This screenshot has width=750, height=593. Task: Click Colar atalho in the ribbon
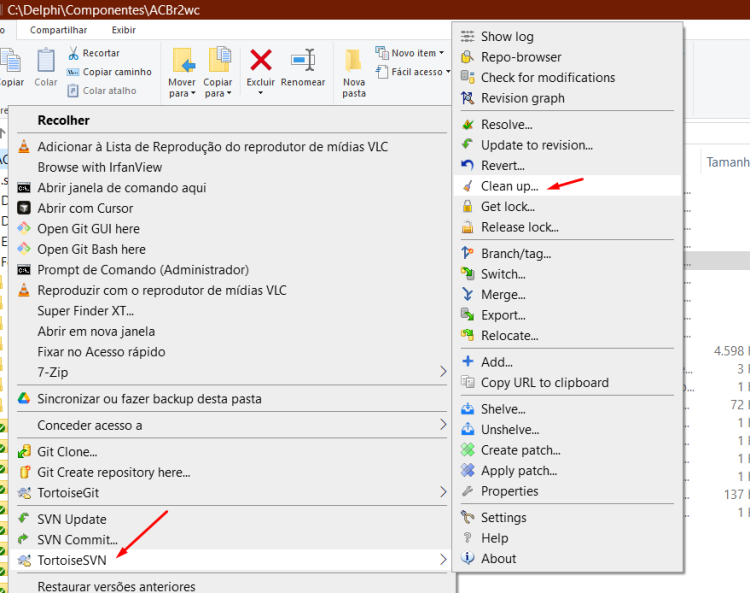(102, 90)
